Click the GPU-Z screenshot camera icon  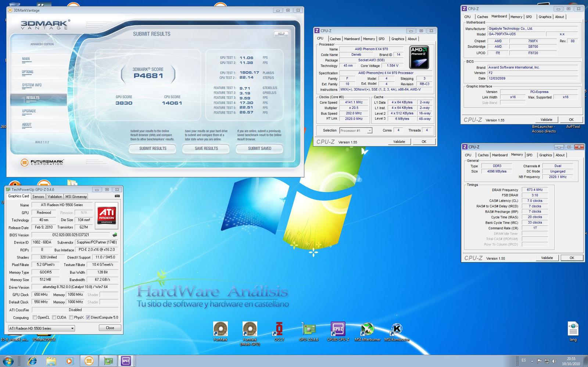[117, 196]
